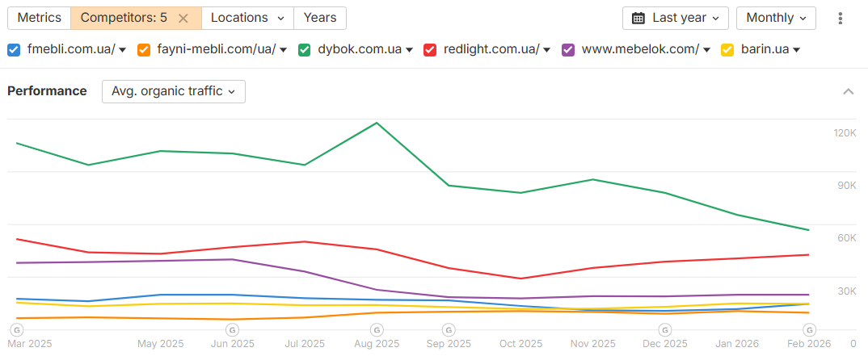Image resolution: width=868 pixels, height=356 pixels.
Task: Click the calendar icon in date range
Action: click(x=638, y=18)
